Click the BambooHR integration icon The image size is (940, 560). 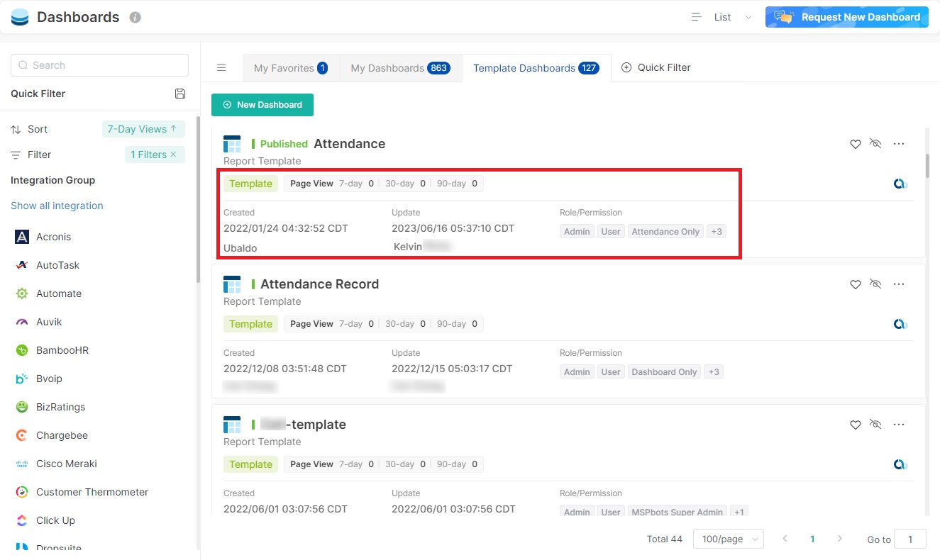(x=21, y=349)
